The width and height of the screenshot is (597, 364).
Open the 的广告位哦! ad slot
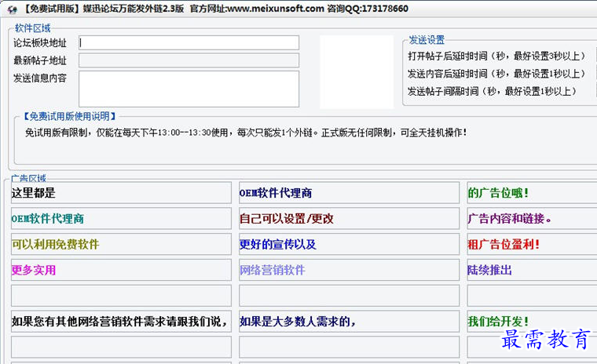(532, 193)
